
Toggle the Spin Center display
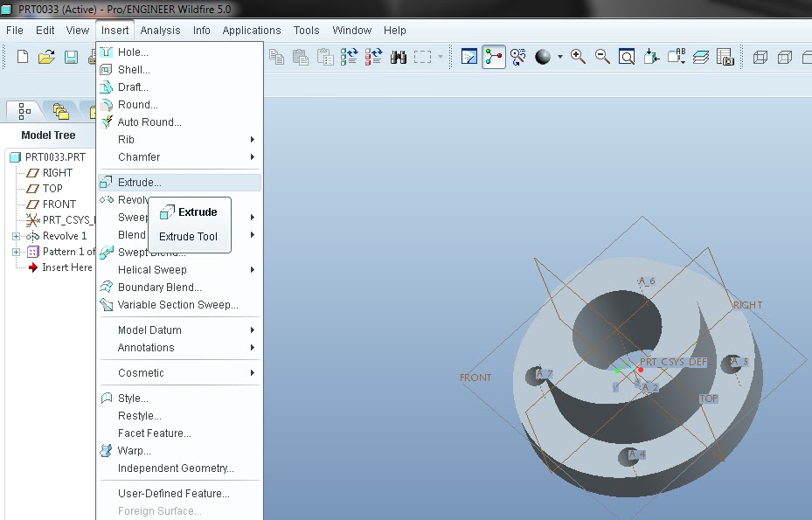tap(494, 57)
